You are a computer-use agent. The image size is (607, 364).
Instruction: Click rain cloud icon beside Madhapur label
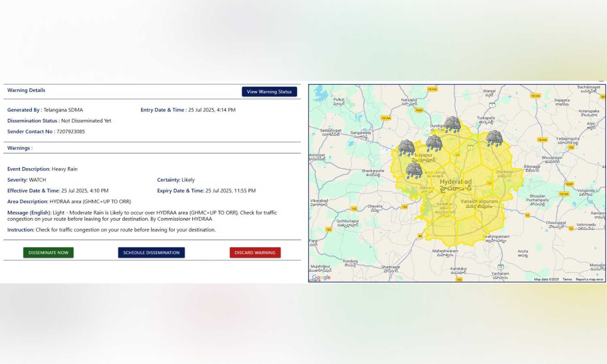click(x=414, y=171)
